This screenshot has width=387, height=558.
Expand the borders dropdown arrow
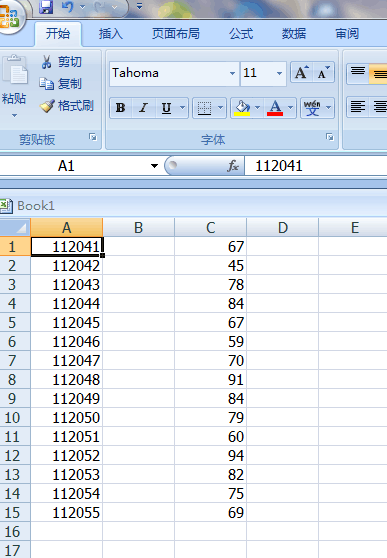point(220,107)
